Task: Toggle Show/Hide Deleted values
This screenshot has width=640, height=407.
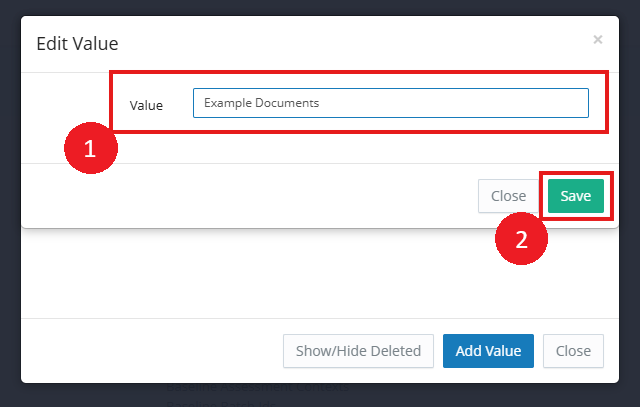Action: [x=358, y=351]
